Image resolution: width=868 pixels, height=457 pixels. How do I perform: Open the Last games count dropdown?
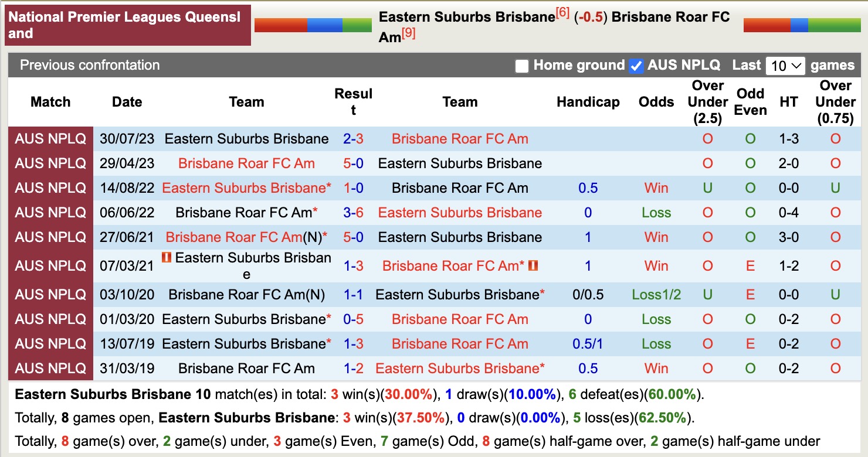(x=784, y=66)
